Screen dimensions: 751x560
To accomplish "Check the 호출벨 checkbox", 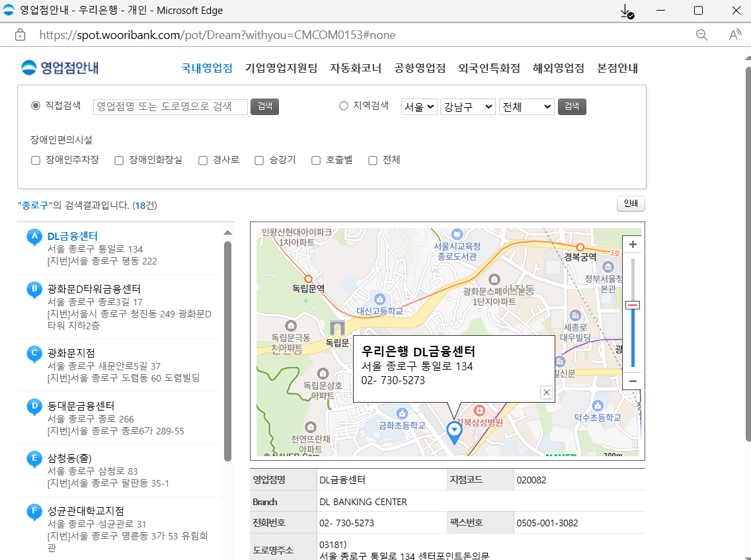I will pos(315,161).
